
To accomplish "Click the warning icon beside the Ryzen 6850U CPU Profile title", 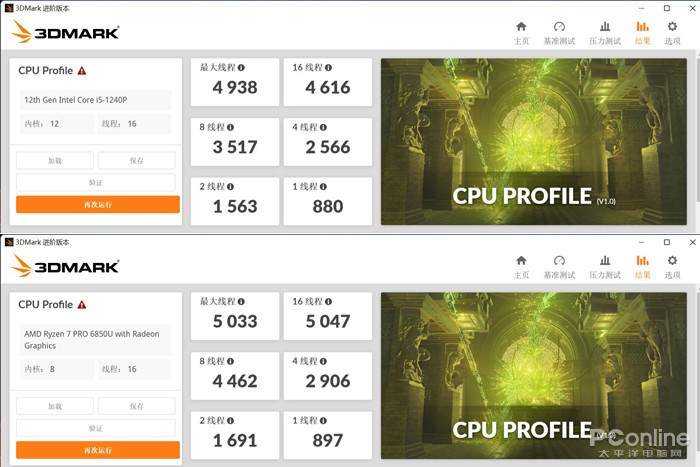I will point(82,305).
